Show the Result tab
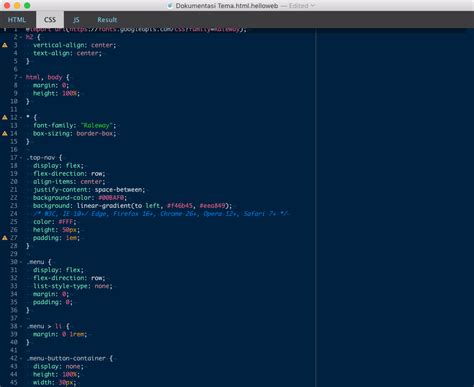The height and width of the screenshot is (387, 474). [x=107, y=20]
